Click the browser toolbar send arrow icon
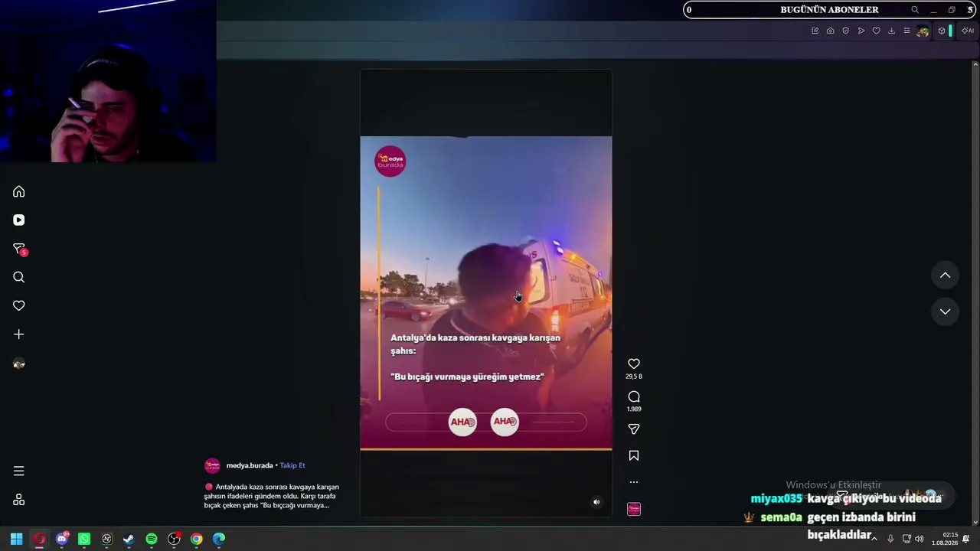This screenshot has height=551, width=980. (861, 31)
